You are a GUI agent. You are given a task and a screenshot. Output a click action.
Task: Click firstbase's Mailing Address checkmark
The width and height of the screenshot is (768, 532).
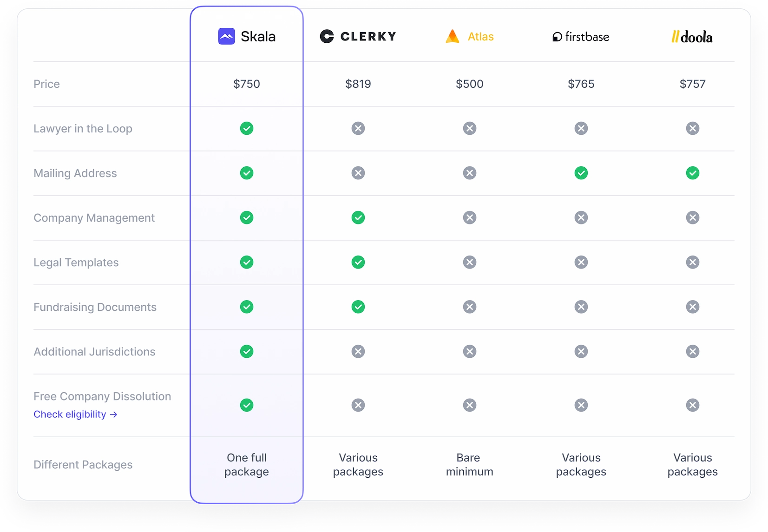coord(581,173)
